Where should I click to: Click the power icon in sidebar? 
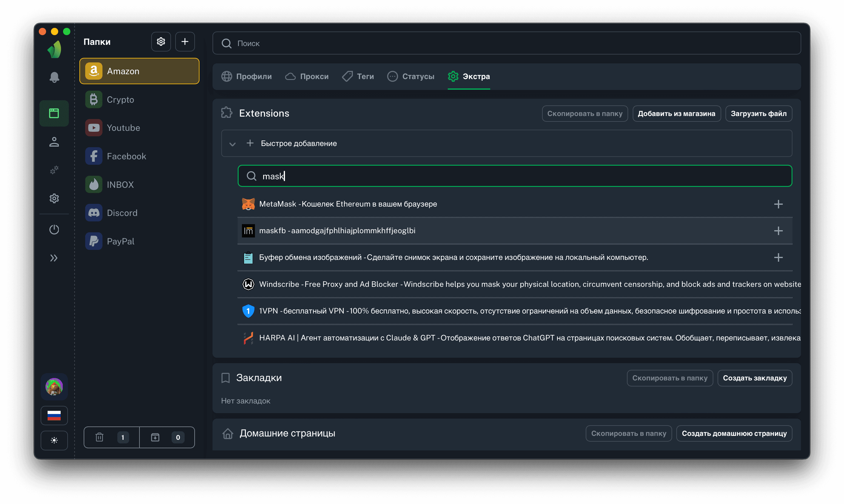point(54,230)
